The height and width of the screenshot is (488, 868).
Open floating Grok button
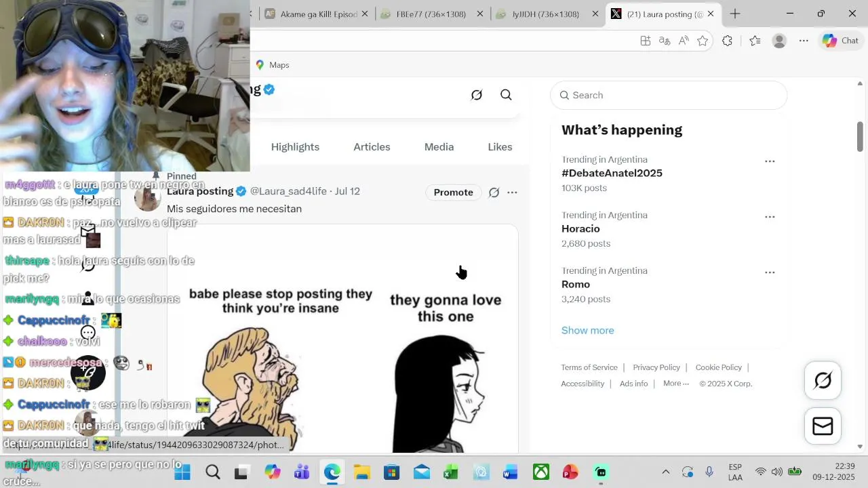tap(823, 381)
